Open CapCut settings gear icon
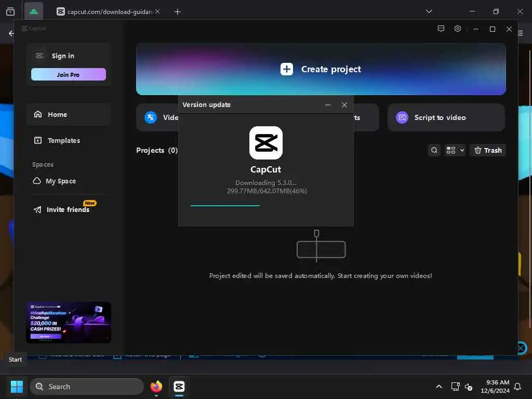 (x=457, y=29)
